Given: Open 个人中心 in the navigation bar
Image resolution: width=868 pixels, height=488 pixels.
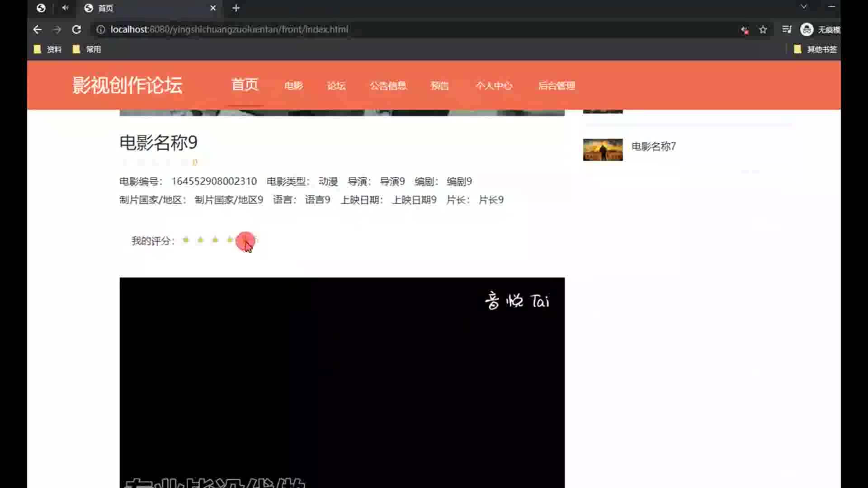Looking at the screenshot, I should pos(494,86).
